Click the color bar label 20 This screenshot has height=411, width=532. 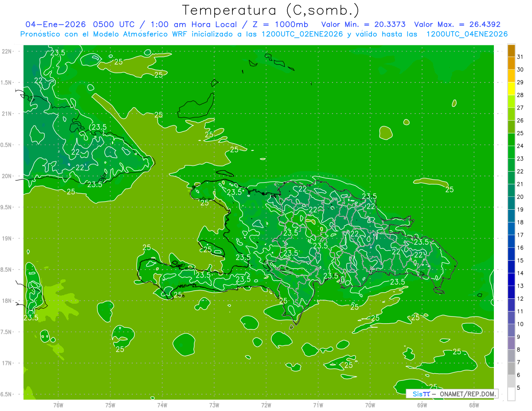(520, 197)
